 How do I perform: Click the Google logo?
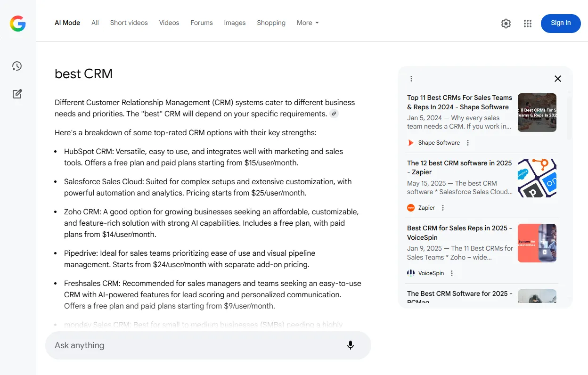pos(18,23)
